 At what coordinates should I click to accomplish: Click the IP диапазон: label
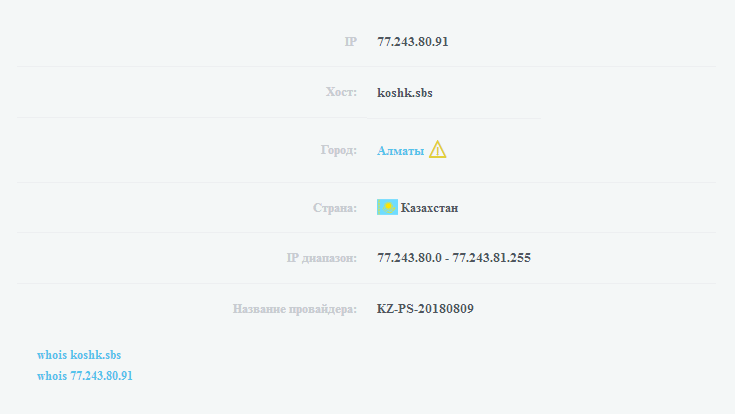click(322, 258)
